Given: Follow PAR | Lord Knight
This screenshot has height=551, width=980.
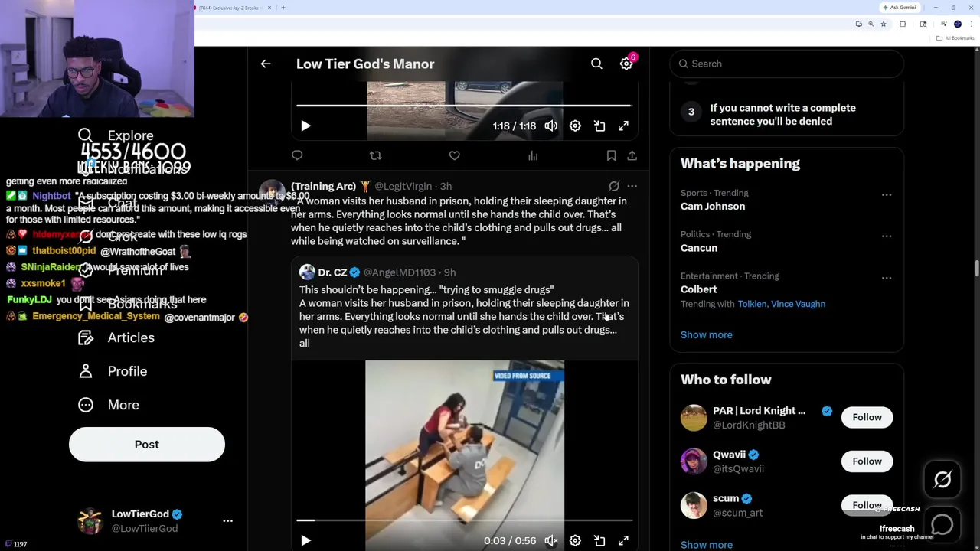Looking at the screenshot, I should click(x=867, y=417).
